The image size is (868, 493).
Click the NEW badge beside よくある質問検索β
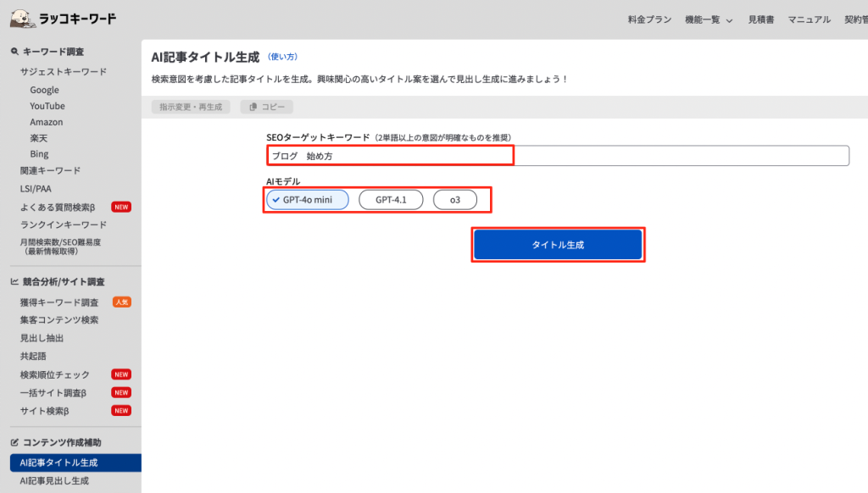point(121,207)
